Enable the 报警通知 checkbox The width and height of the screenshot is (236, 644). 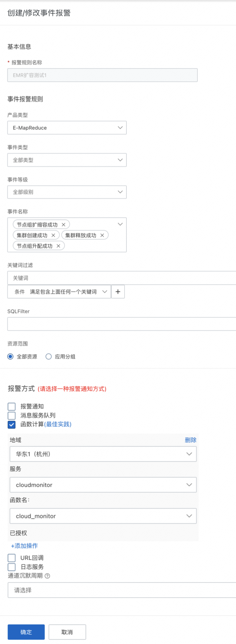(12, 406)
